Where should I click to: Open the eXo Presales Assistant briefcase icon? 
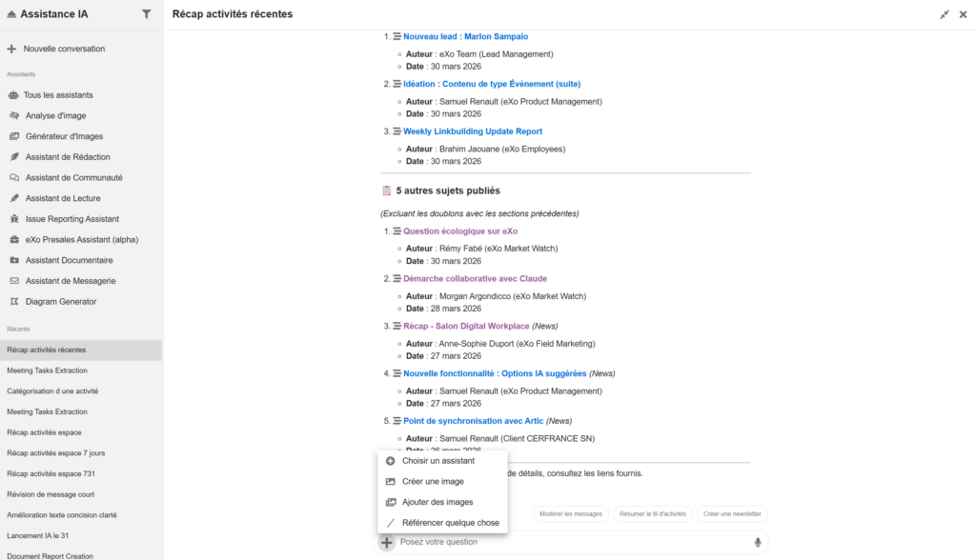coord(14,240)
